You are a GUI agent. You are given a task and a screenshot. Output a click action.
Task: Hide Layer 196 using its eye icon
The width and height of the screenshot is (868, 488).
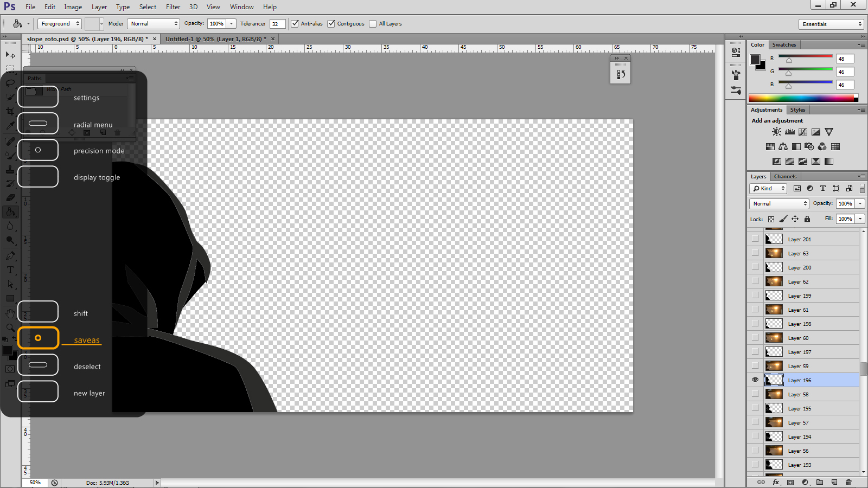coord(755,380)
